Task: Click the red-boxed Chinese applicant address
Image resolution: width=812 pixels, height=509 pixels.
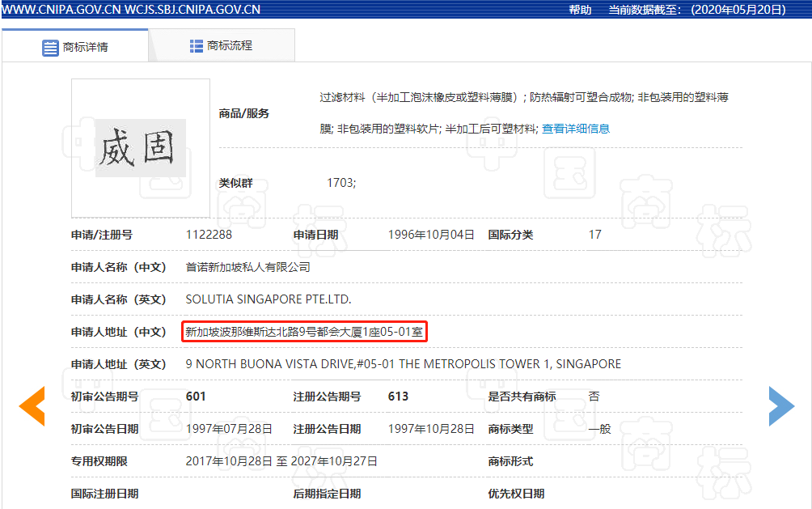Action: (304, 331)
